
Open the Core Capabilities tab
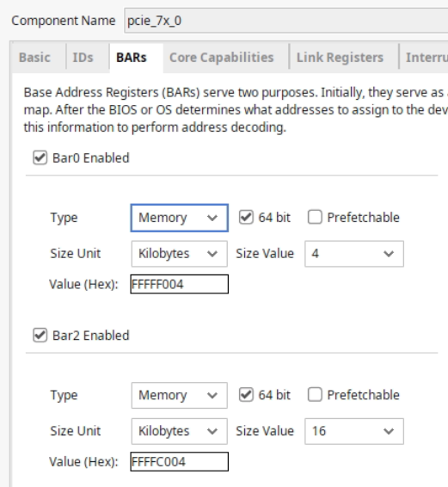pos(222,58)
